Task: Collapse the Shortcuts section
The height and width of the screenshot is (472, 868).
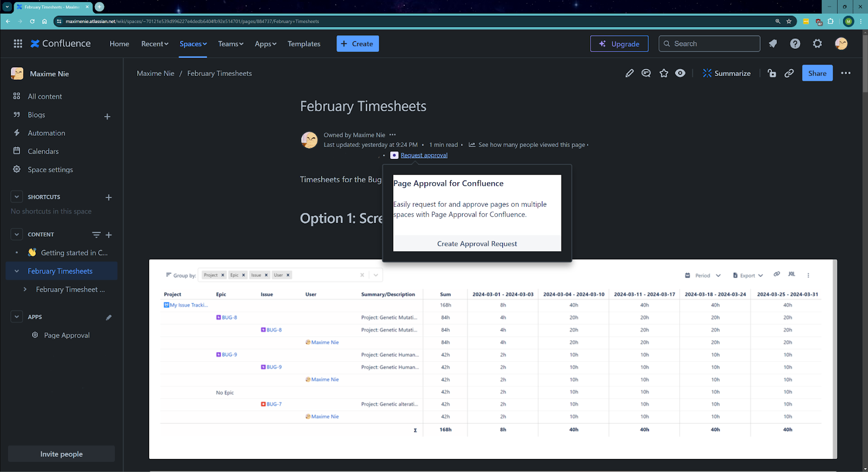Action: (x=17, y=197)
